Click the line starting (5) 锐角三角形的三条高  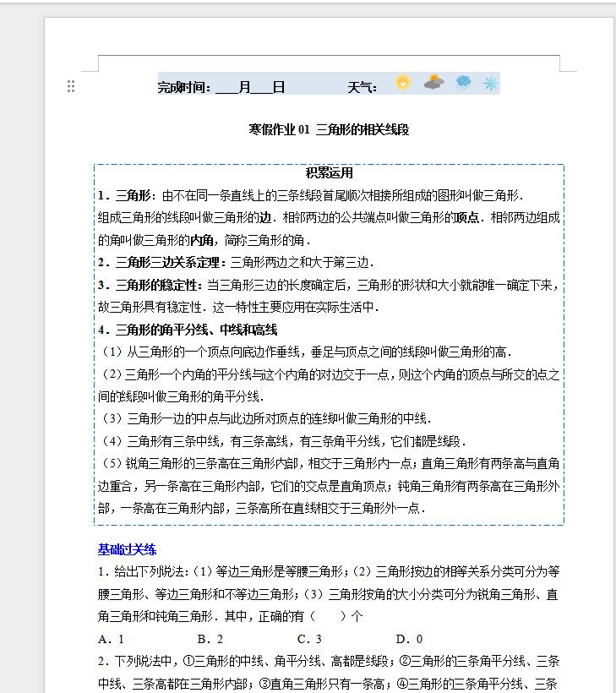click(x=330, y=464)
